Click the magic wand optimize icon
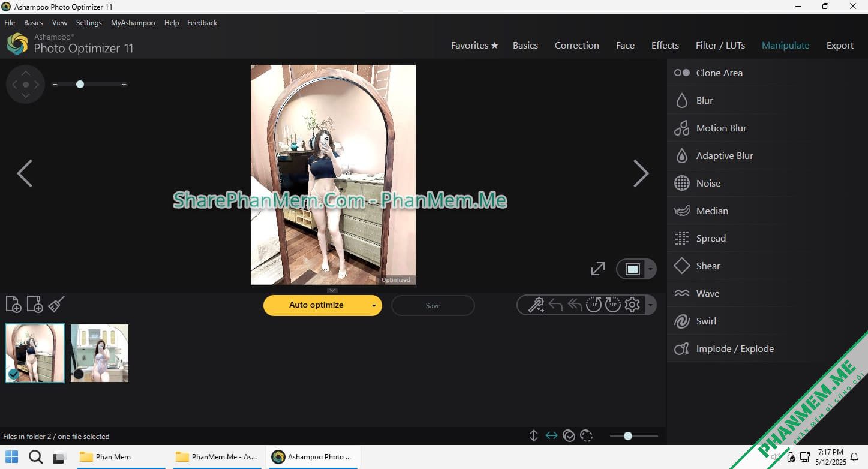Image resolution: width=868 pixels, height=469 pixels. [x=536, y=305]
